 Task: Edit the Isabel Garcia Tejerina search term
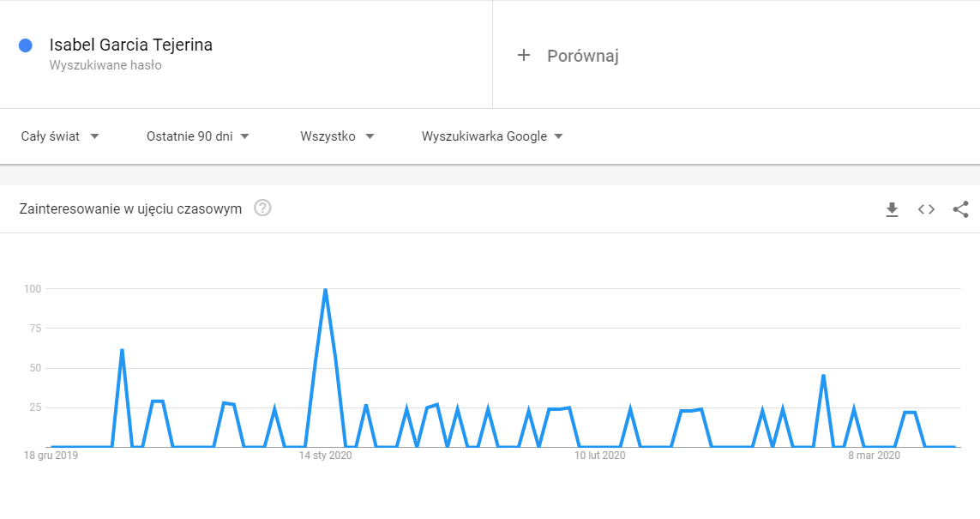point(131,45)
